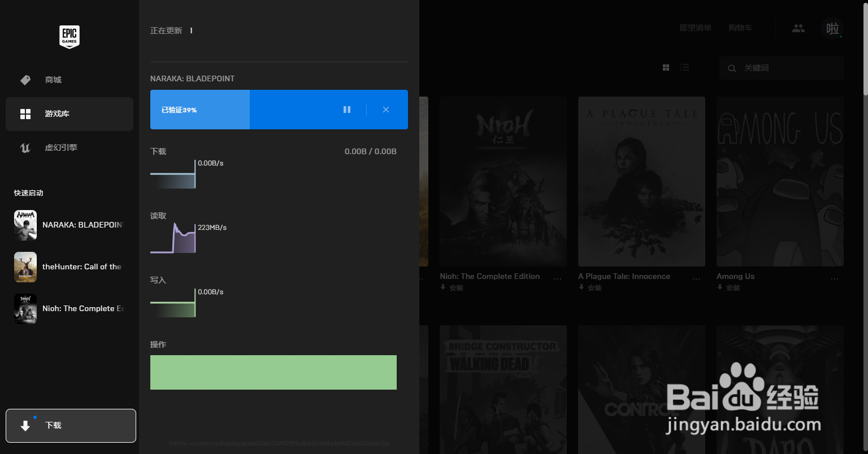Click the 正在更新 heading
The image size is (868, 454).
click(x=166, y=30)
